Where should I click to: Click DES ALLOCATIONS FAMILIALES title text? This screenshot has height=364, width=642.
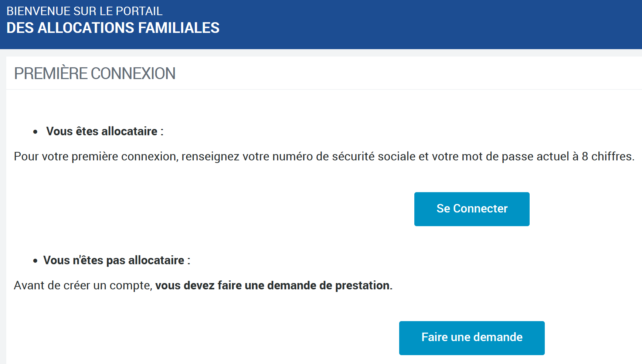[113, 28]
